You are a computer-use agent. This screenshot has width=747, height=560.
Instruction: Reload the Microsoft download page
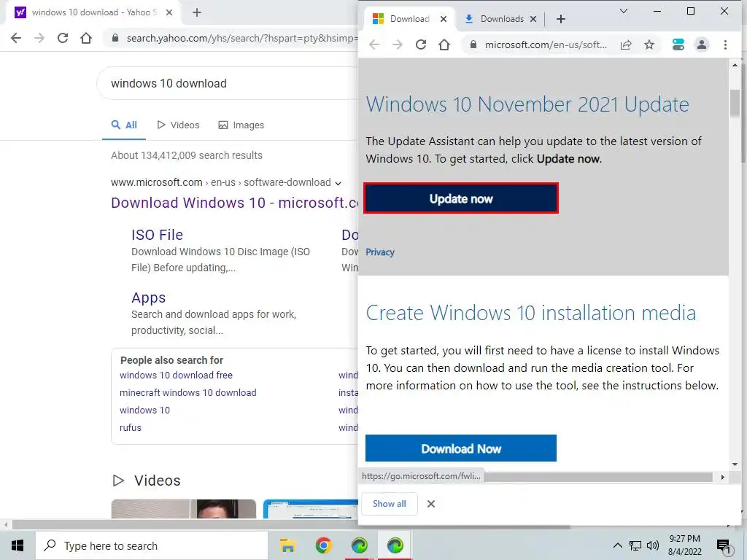pos(421,44)
